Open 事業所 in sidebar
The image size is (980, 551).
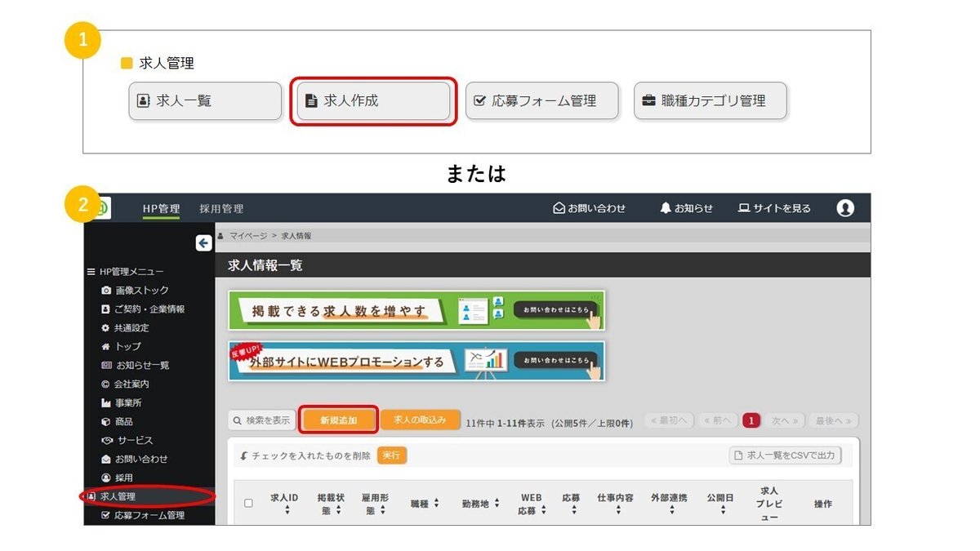coord(121,402)
